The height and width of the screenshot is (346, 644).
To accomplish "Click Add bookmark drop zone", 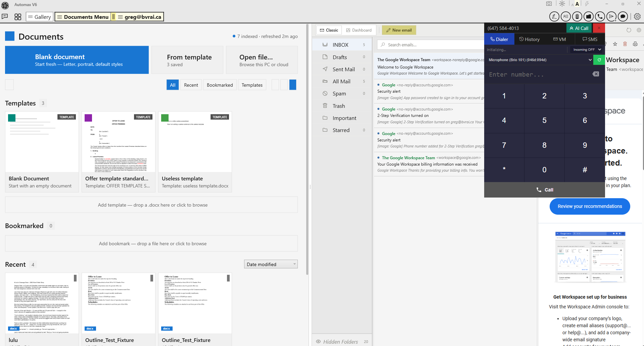I will click(x=151, y=244).
